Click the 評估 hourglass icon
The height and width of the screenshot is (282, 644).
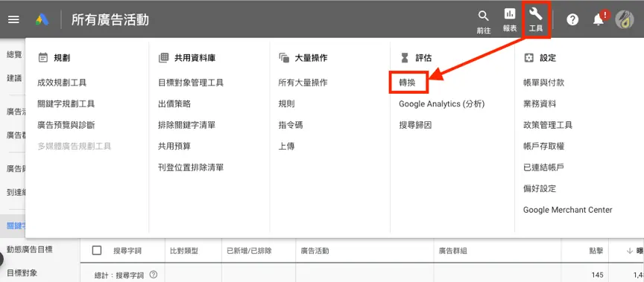click(x=405, y=58)
